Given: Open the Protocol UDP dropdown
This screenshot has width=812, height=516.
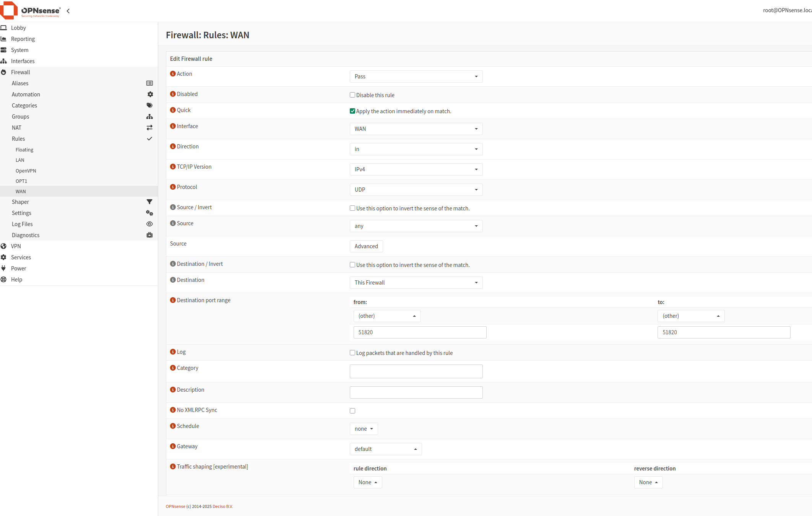Looking at the screenshot, I should click(x=416, y=190).
